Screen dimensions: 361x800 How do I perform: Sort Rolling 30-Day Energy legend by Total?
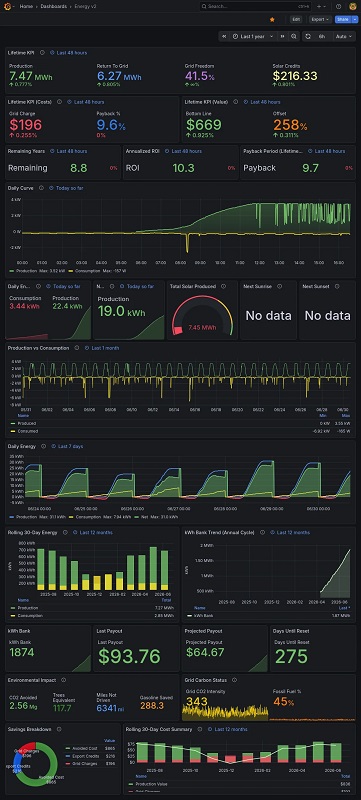(x=165, y=600)
